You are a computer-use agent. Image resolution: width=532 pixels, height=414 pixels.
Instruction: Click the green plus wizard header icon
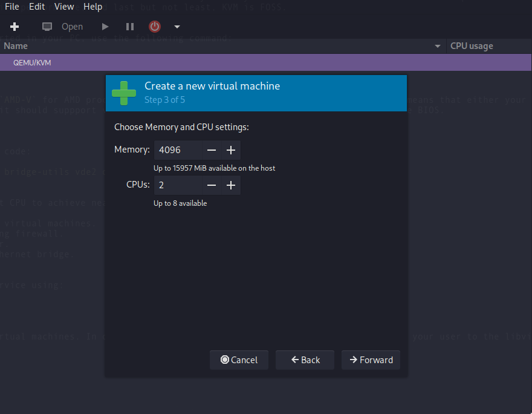tap(124, 93)
